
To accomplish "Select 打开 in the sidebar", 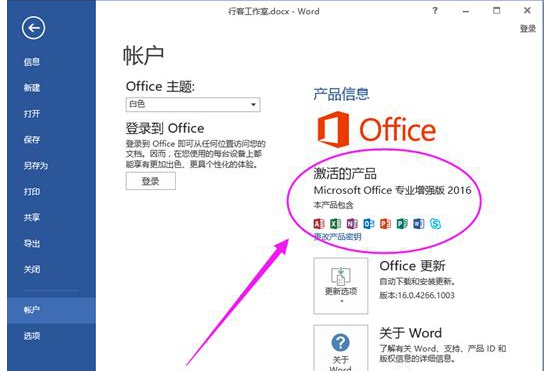I will click(x=32, y=114).
